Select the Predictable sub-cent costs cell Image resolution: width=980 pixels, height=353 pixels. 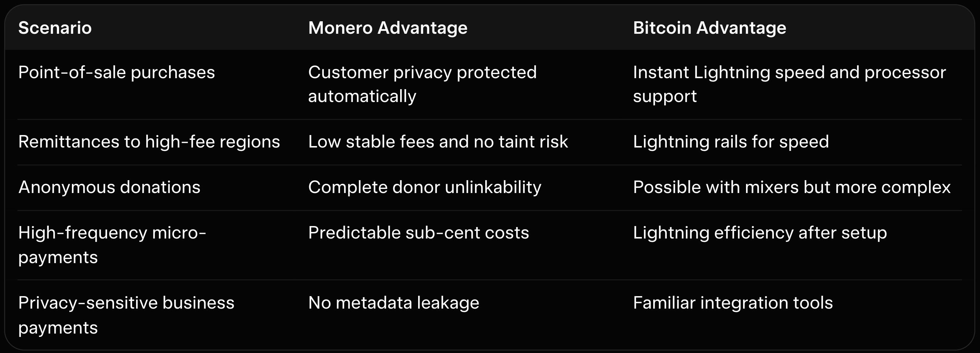418,233
